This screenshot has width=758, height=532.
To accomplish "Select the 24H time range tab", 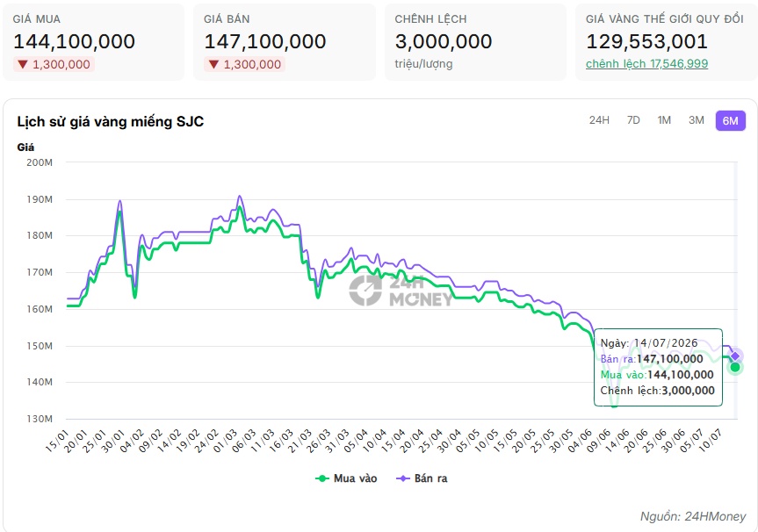I will coord(599,120).
